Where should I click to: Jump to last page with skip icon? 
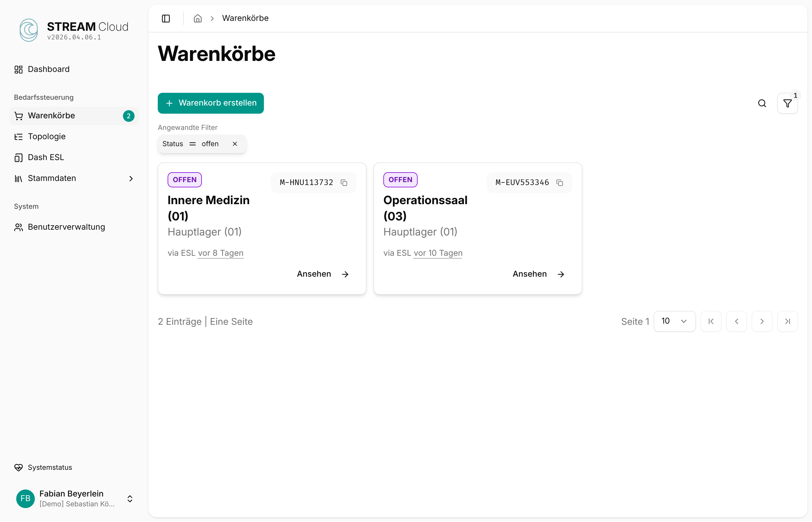pos(787,321)
